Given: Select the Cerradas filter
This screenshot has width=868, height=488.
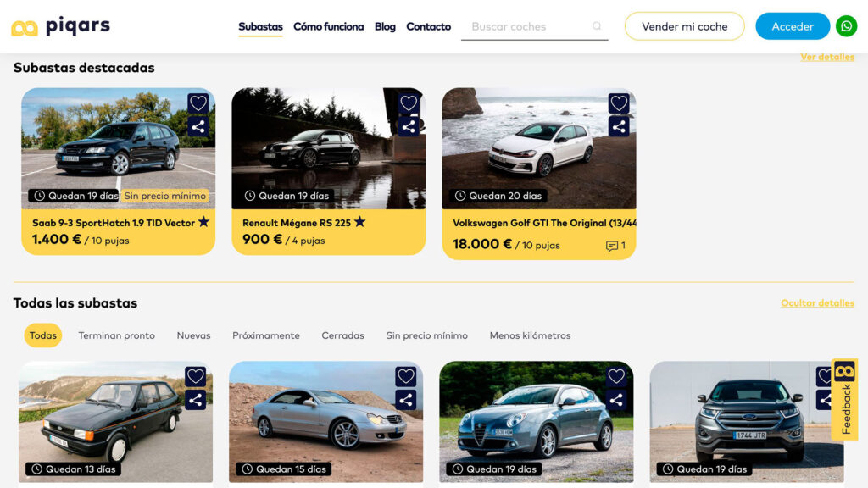Looking at the screenshot, I should [342, 335].
